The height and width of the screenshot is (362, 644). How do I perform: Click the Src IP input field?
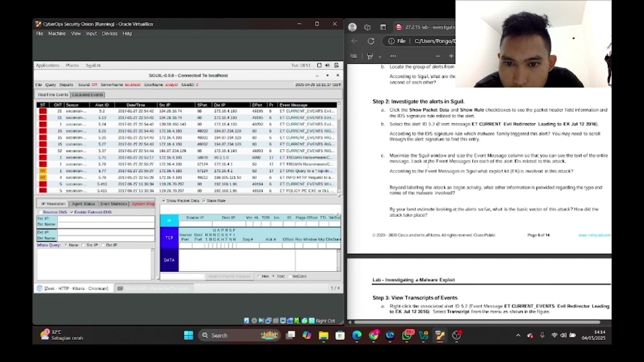tap(106, 219)
